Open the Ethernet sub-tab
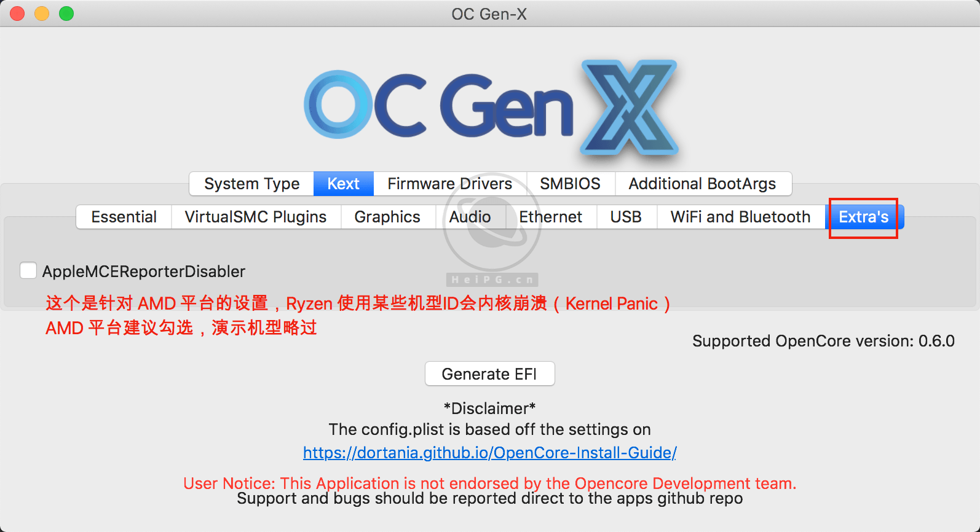The width and height of the screenshot is (980, 532). pyautogui.click(x=550, y=217)
